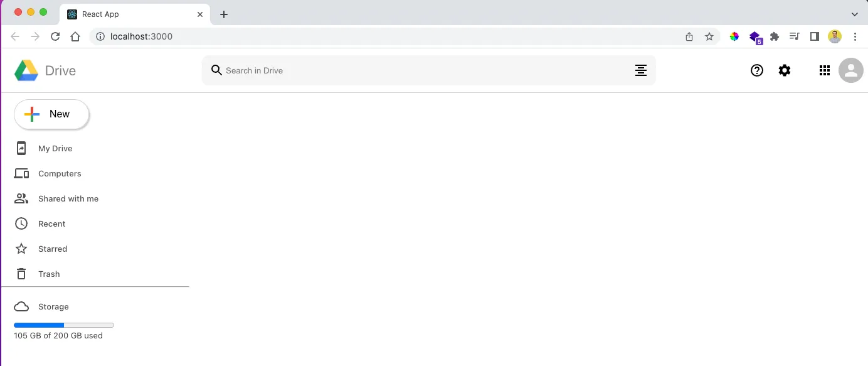Screen dimensions: 868x366
Task: Click the browser forward arrow
Action: click(x=35, y=36)
